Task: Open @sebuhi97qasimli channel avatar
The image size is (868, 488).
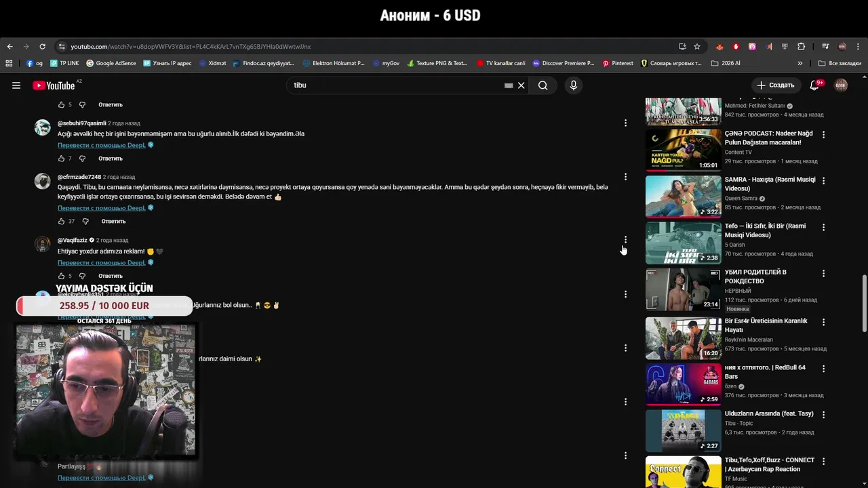Action: point(43,127)
